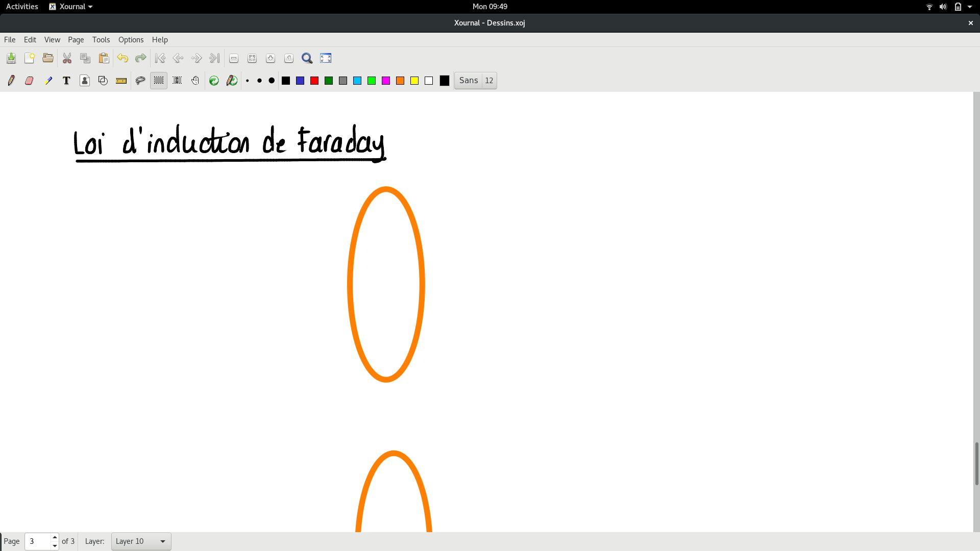Image resolution: width=980 pixels, height=551 pixels.
Task: Open the Layer 10 dropdown
Action: coord(141,541)
